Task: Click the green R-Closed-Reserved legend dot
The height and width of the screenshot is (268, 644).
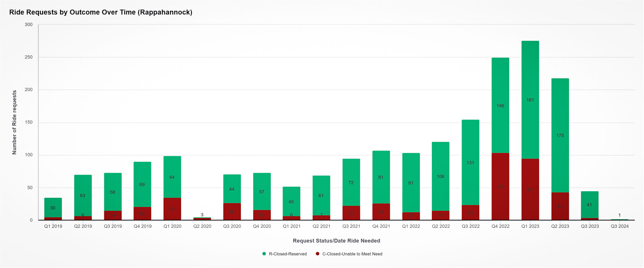Action: [264, 254]
